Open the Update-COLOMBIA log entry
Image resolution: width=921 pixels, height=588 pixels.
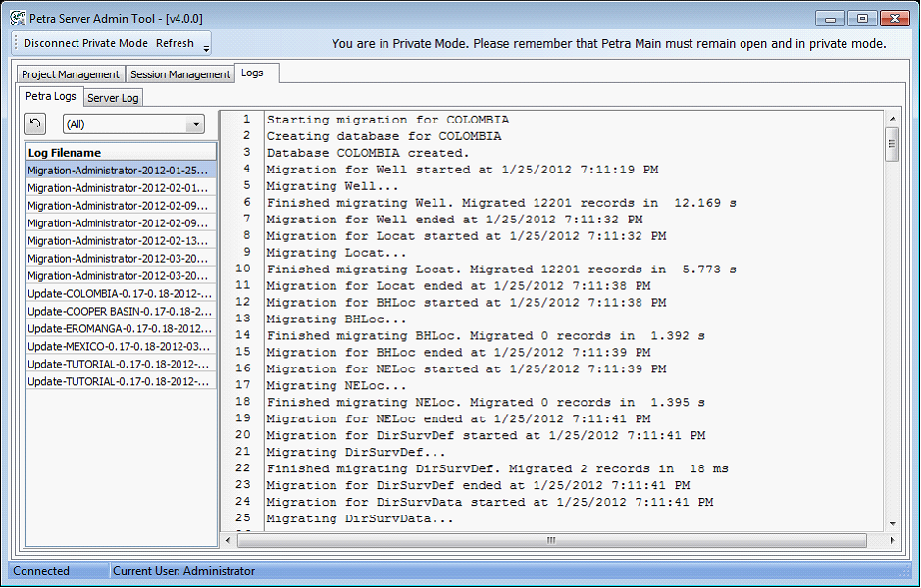click(119, 294)
